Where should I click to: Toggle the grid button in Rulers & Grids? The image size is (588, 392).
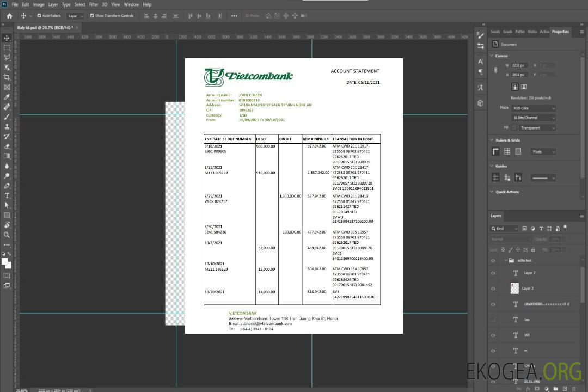click(507, 151)
